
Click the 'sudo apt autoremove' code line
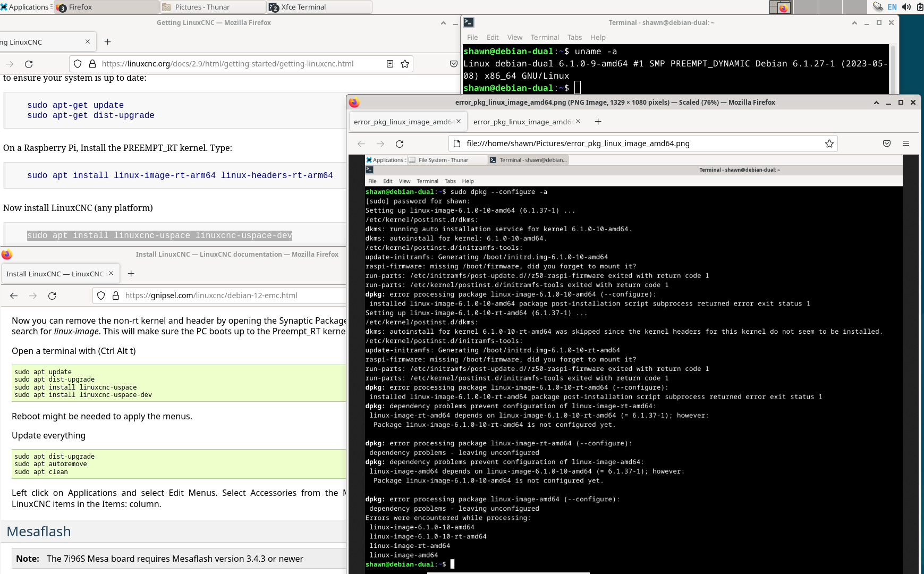click(x=50, y=464)
